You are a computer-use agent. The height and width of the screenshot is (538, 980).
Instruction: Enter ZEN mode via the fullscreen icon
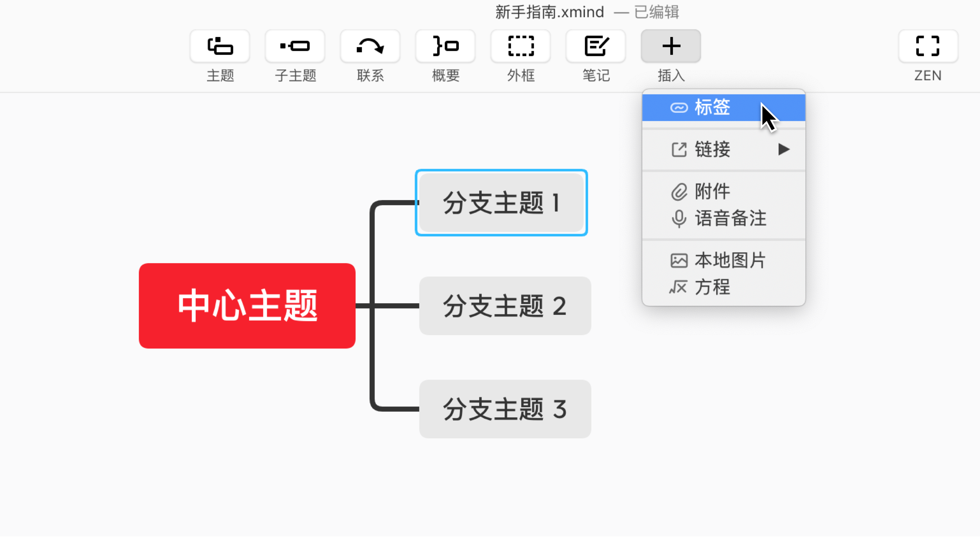pos(928,46)
